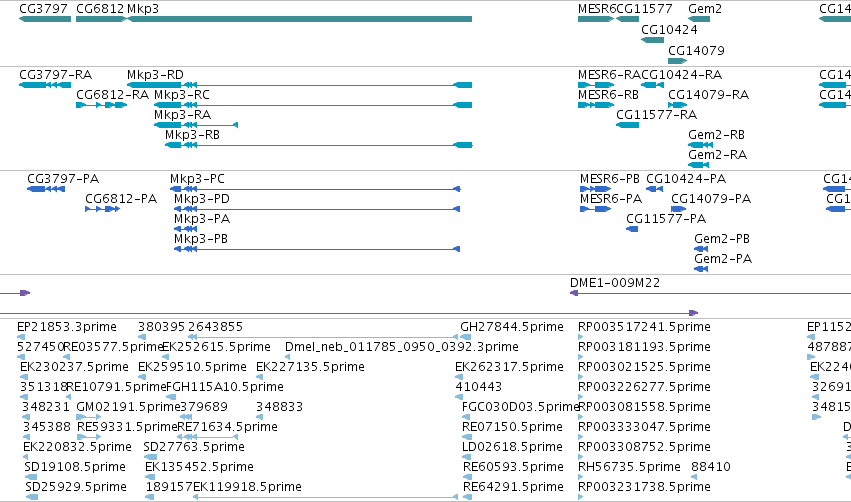Click feature 88410
The width and height of the screenshot is (851, 502).
coord(711,467)
